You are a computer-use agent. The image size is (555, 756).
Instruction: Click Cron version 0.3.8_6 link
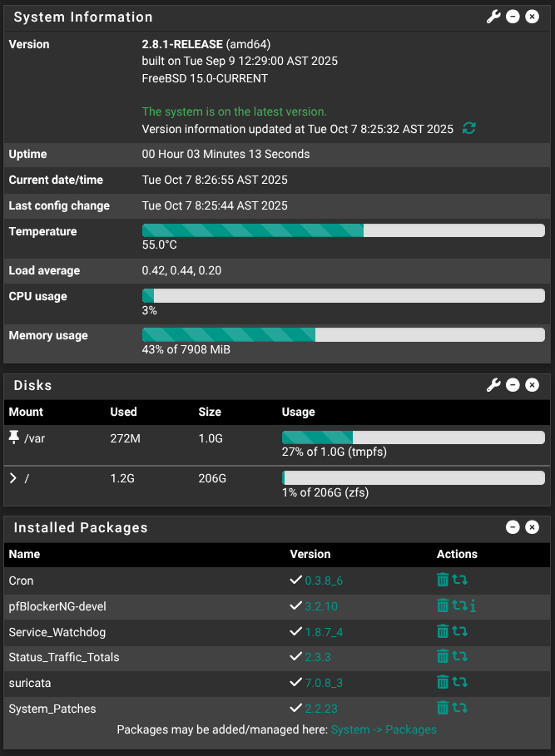pos(324,581)
